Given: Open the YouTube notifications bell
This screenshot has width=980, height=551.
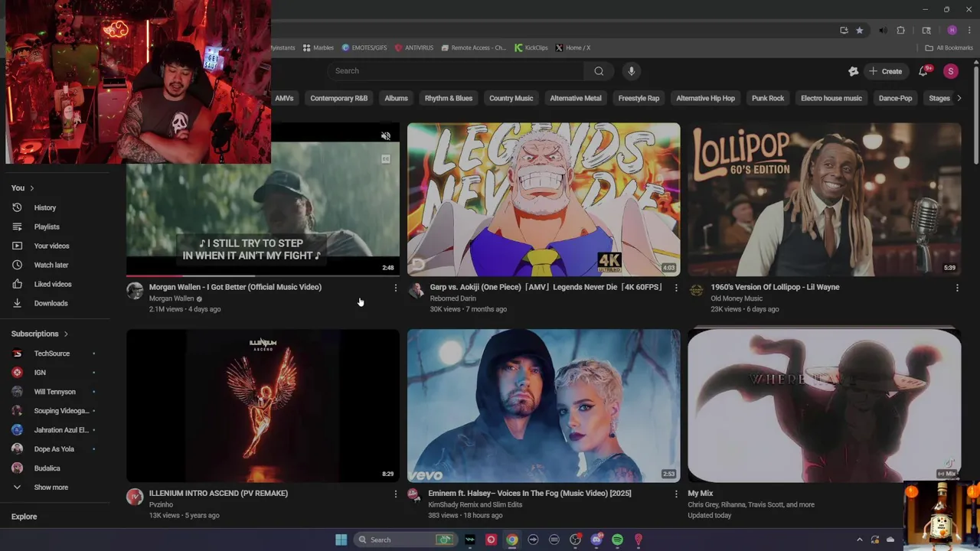Looking at the screenshot, I should [923, 71].
